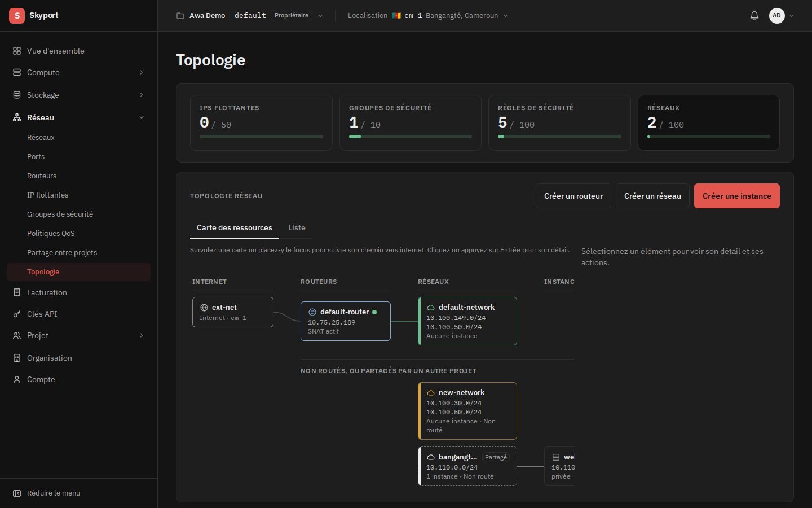Image resolution: width=812 pixels, height=508 pixels.
Task: Click the Stockage database icon
Action: click(x=17, y=95)
